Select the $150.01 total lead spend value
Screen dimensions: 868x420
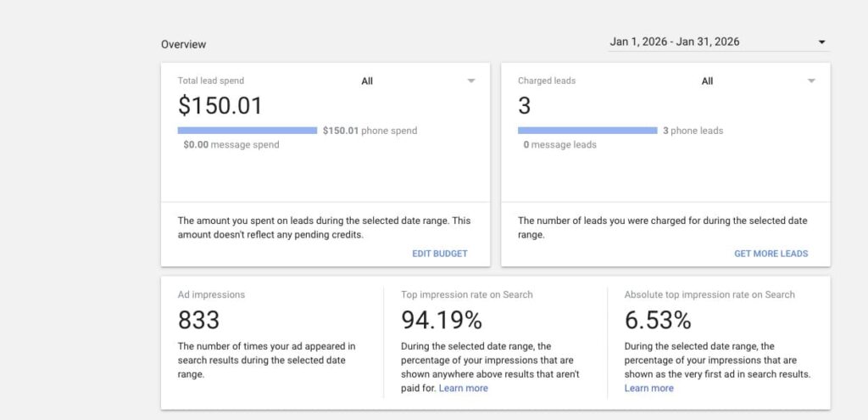coord(220,105)
